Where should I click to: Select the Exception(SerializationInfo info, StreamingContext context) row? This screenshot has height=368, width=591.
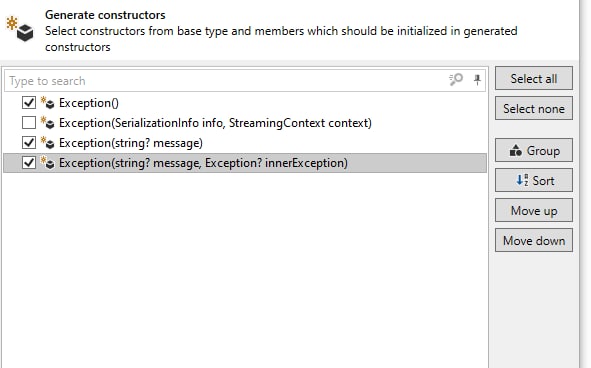tap(245, 123)
